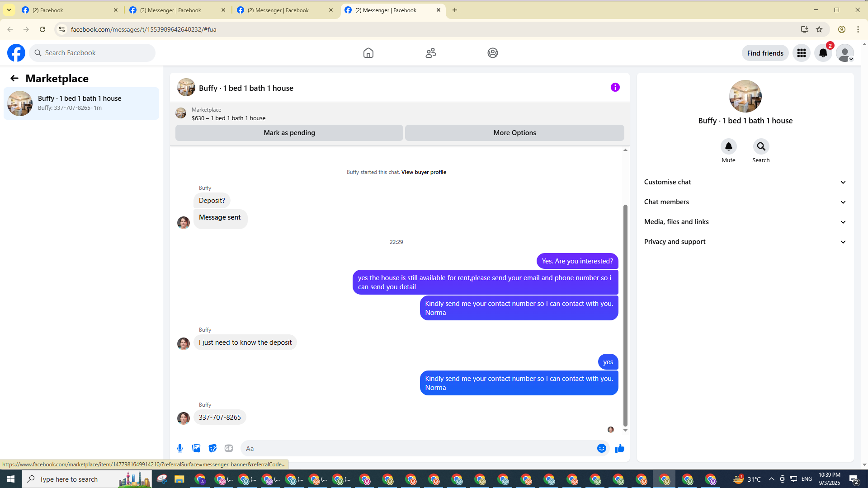Open the Groups icon in top navigation

(493, 53)
